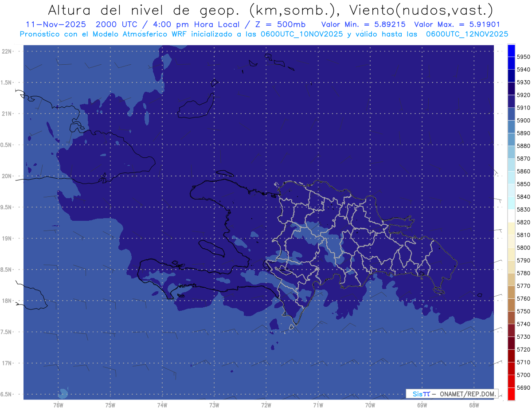This screenshot has height=411, width=532.
Task: Click the color bar segment between 5880 and 5890
Action: point(511,140)
